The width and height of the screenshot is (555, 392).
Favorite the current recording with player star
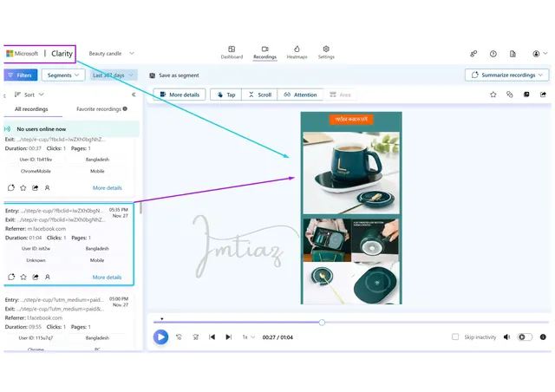pos(493,95)
